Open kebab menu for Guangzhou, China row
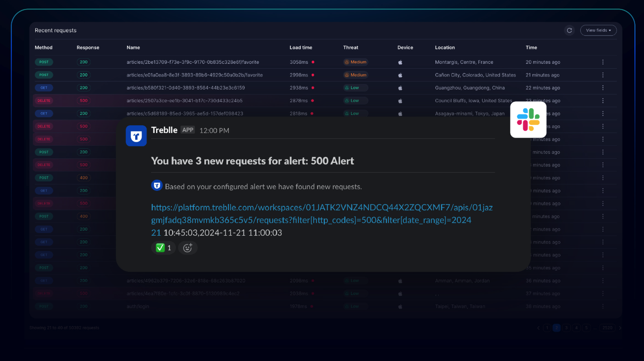Viewport: 644px width, 361px height. tap(602, 88)
